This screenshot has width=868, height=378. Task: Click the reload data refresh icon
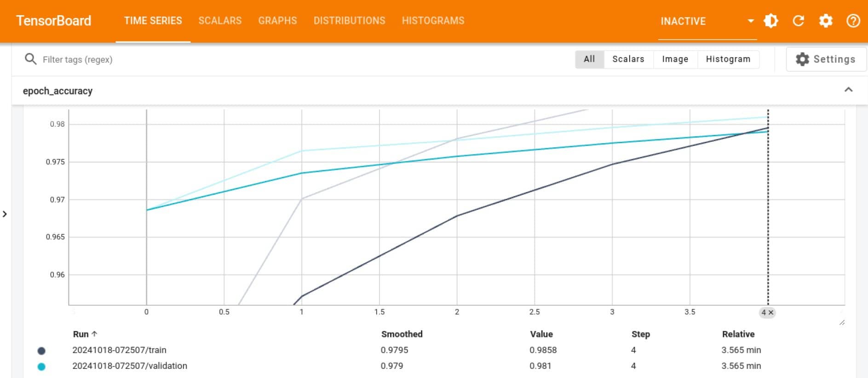coord(799,21)
